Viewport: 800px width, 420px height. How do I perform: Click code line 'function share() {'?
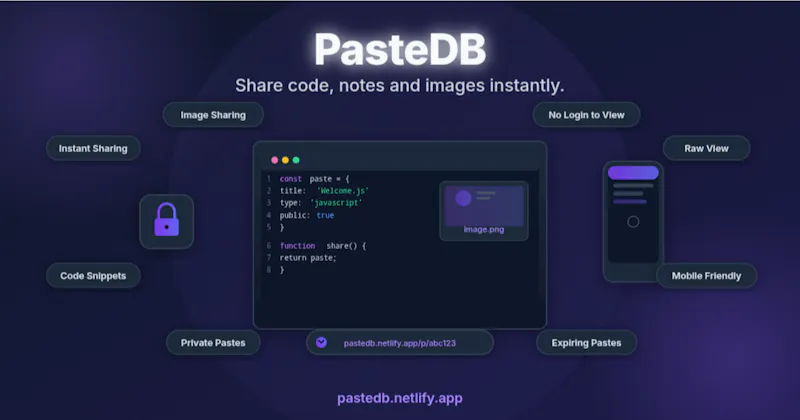click(x=323, y=245)
